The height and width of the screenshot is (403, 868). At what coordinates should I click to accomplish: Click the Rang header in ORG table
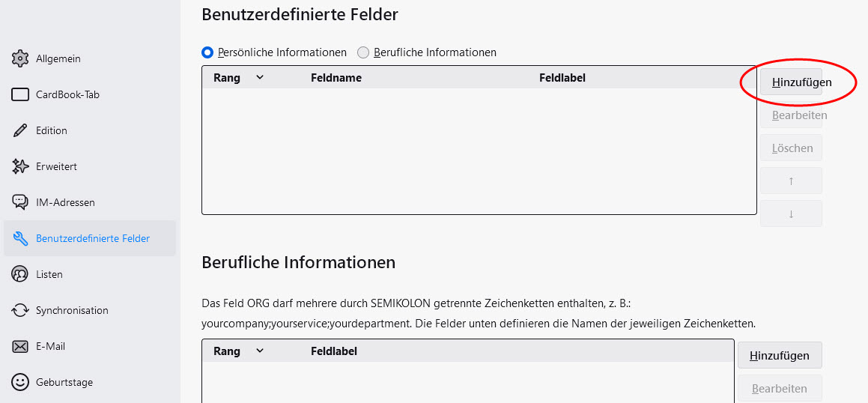tap(227, 351)
